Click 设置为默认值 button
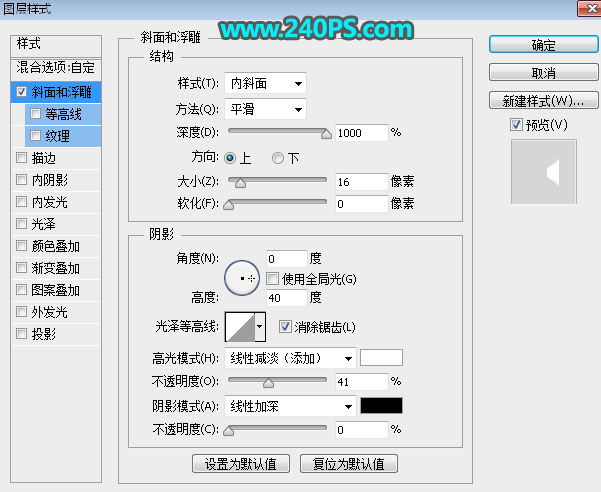This screenshot has width=601, height=492. coord(241,464)
